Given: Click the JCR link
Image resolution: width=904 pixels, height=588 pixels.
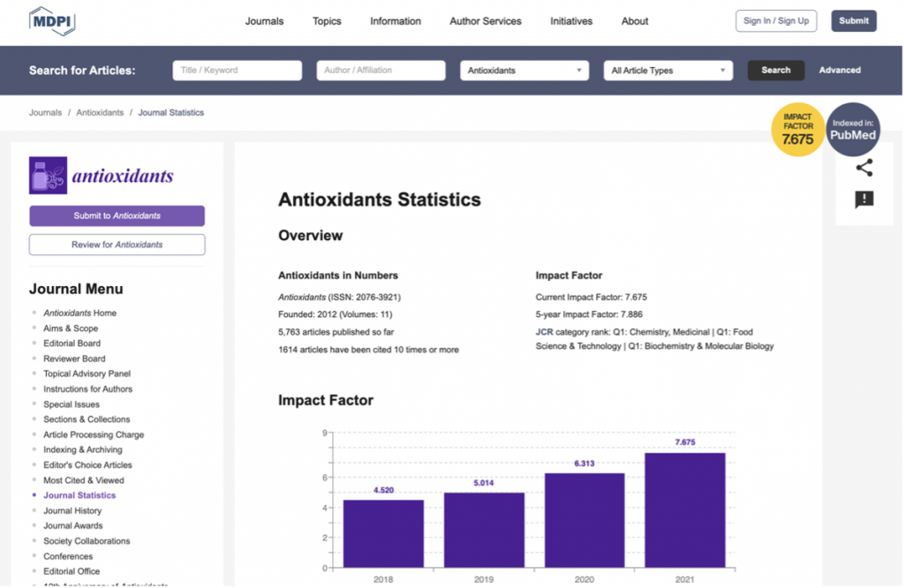Looking at the screenshot, I should 544,332.
